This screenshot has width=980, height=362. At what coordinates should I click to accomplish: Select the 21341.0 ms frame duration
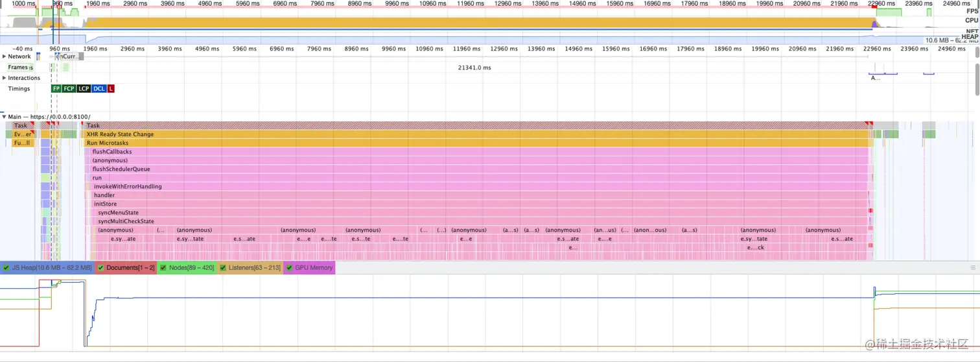(474, 67)
